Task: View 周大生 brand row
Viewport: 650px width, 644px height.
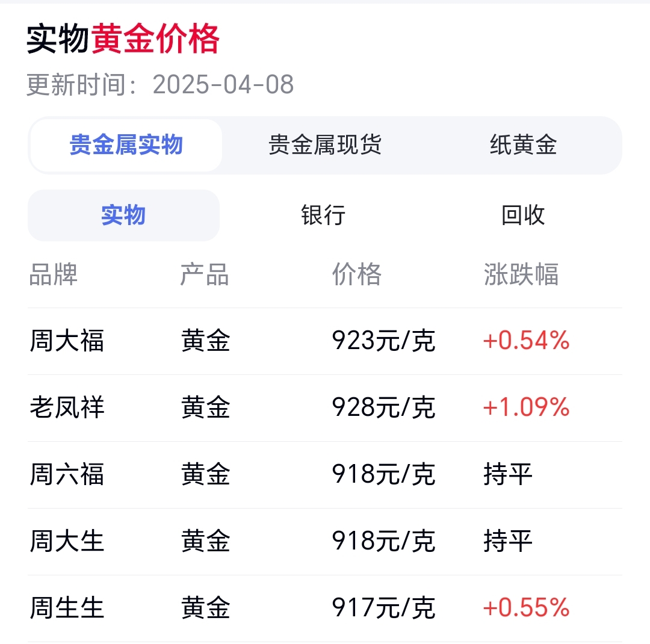Action: [x=66, y=541]
